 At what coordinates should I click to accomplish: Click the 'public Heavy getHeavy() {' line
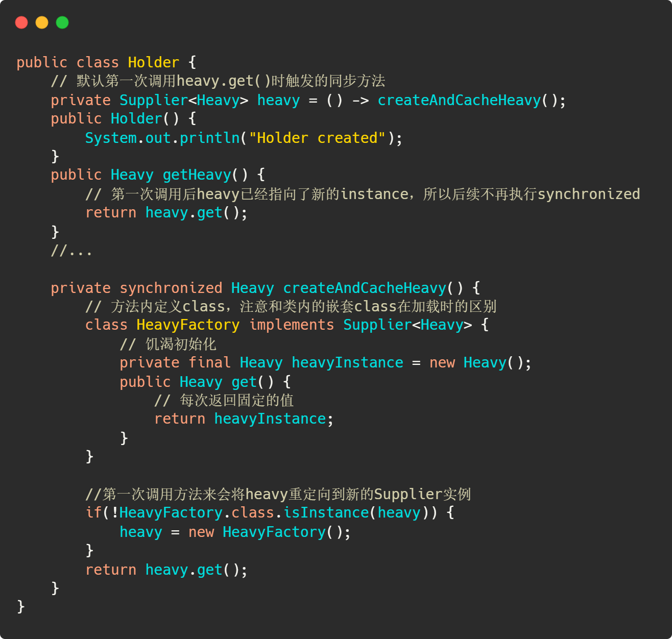click(158, 175)
